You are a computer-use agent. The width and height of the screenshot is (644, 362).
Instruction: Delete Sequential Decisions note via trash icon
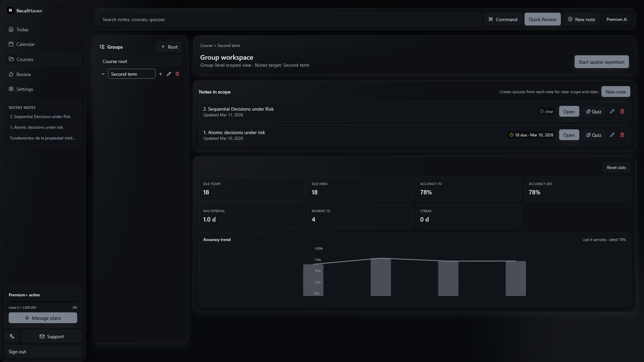coord(622,111)
